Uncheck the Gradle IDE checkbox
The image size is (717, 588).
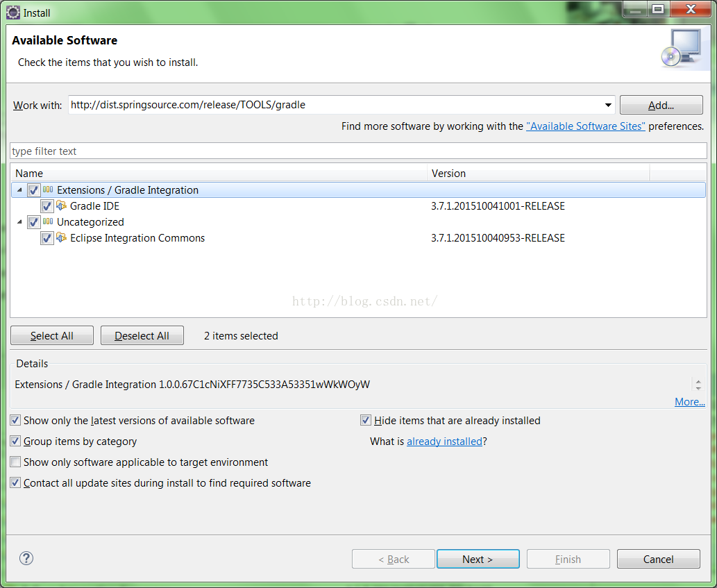[47, 206]
